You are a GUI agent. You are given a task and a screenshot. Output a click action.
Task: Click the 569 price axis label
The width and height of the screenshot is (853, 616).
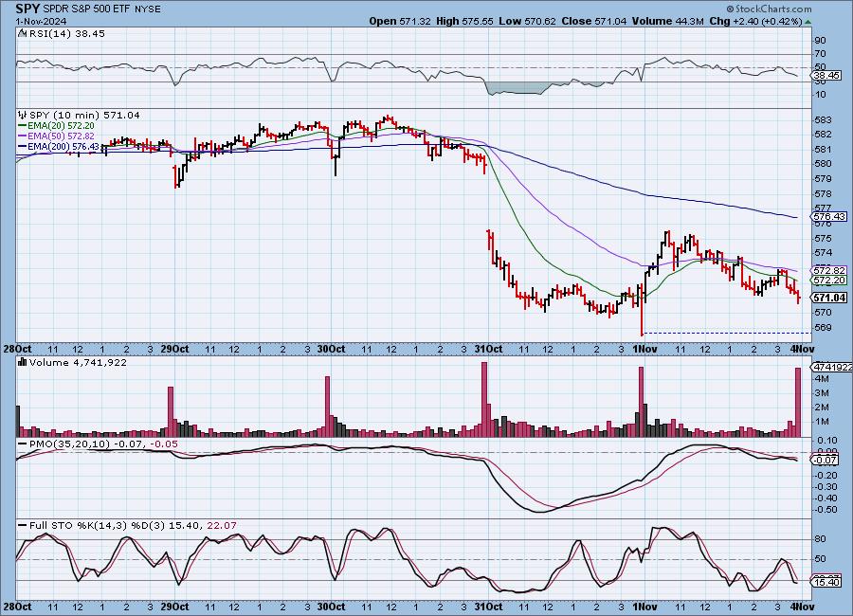pyautogui.click(x=824, y=328)
